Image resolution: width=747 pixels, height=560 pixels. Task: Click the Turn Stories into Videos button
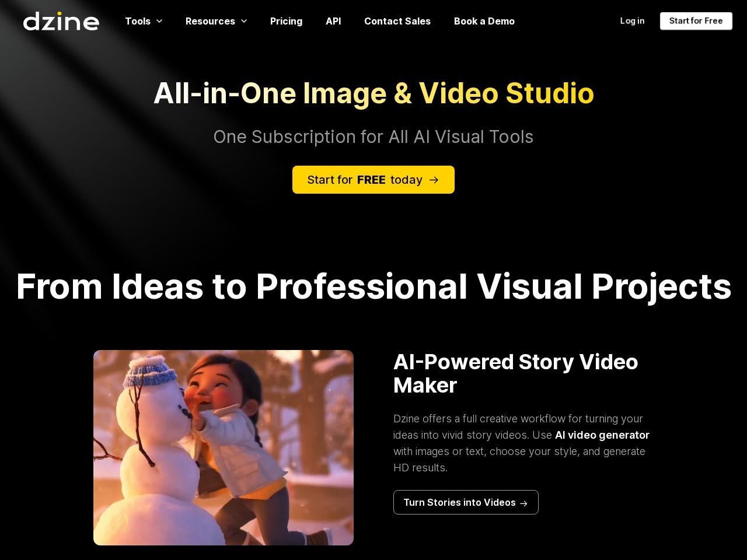click(459, 502)
